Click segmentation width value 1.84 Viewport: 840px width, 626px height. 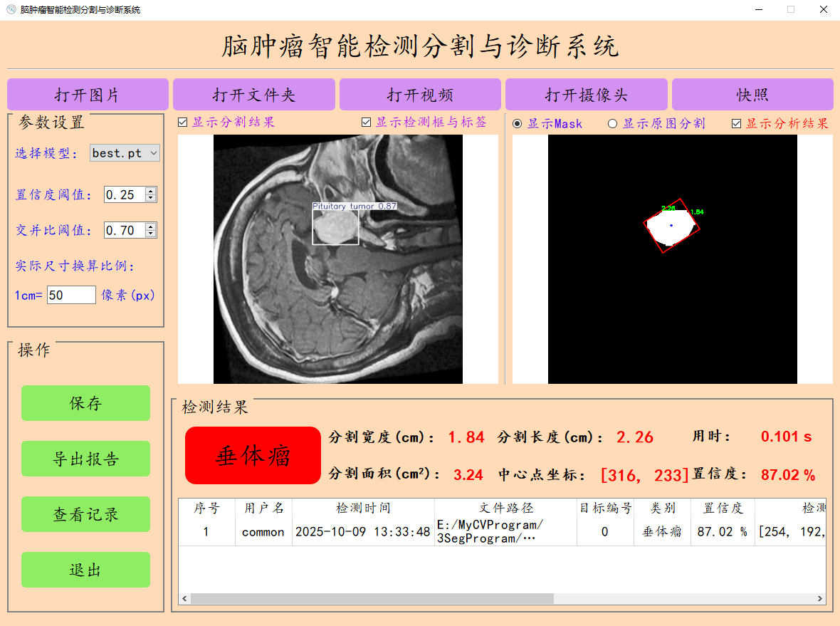(x=466, y=437)
